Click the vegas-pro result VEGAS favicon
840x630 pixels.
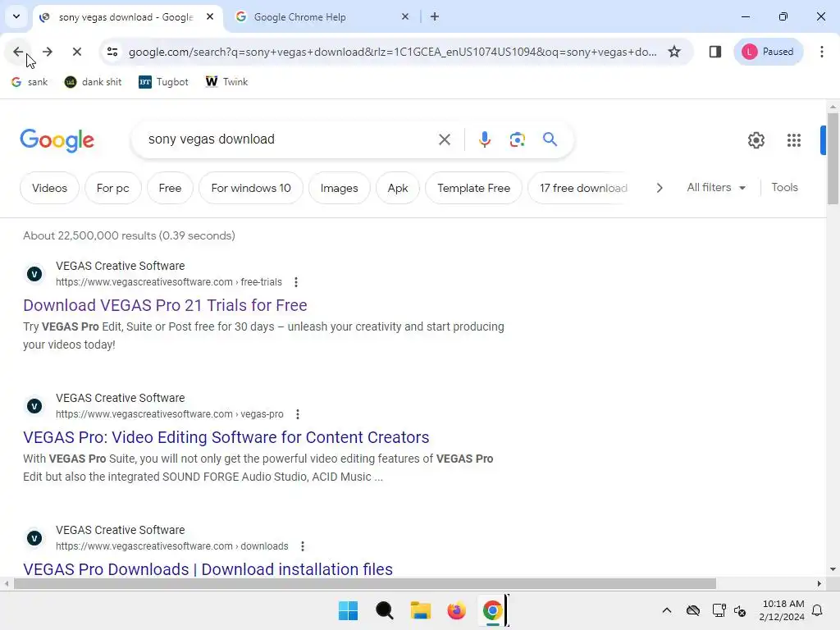[34, 406]
